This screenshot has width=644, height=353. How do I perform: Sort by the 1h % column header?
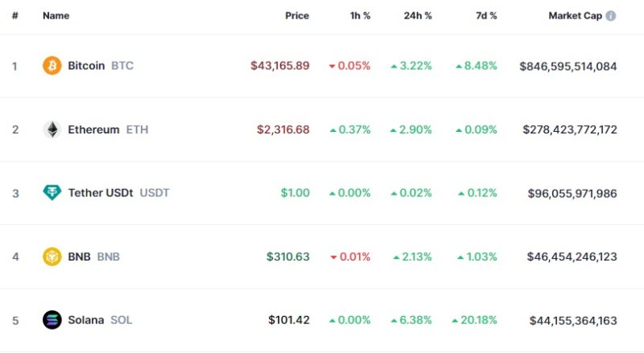(361, 16)
